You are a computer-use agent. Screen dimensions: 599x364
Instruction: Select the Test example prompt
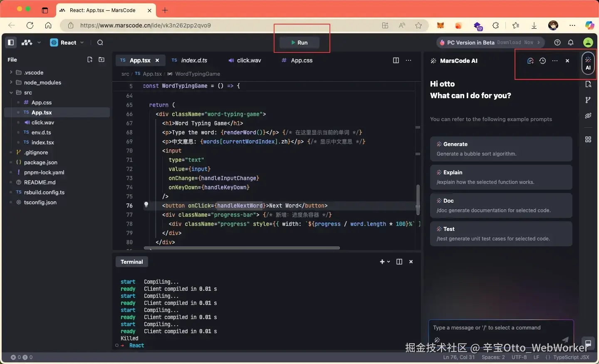[501, 234]
